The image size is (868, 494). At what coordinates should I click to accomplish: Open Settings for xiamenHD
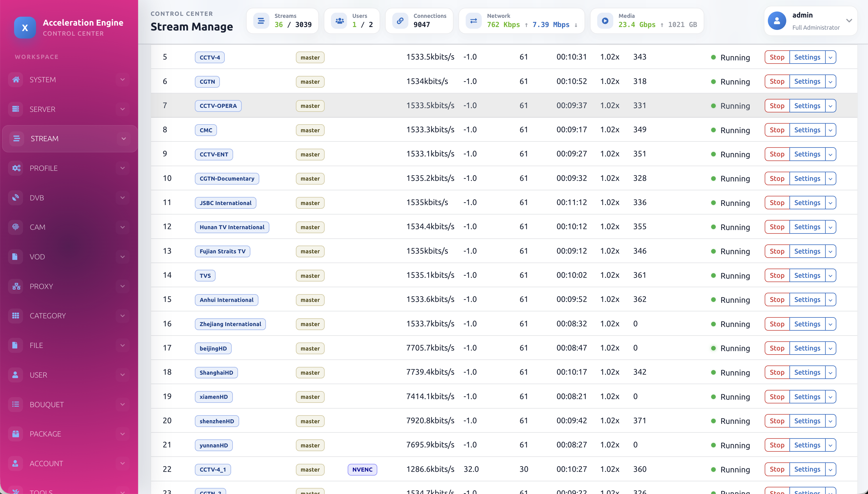coord(807,397)
